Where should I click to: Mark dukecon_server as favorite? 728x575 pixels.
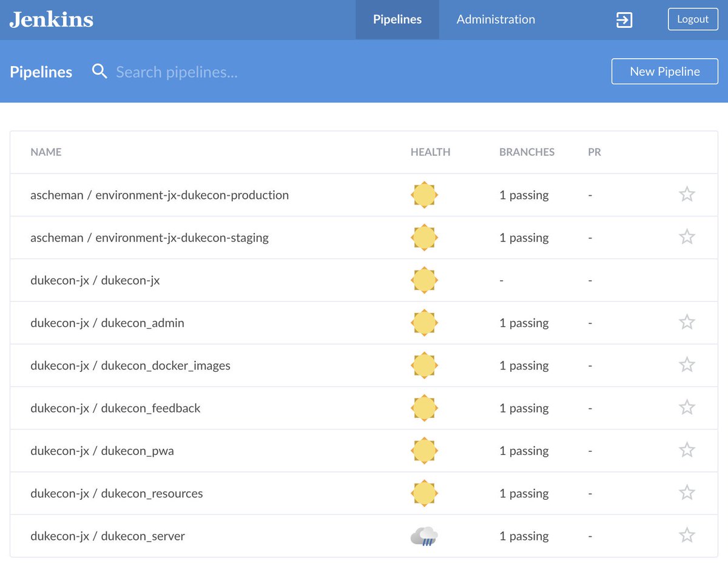pyautogui.click(x=687, y=535)
